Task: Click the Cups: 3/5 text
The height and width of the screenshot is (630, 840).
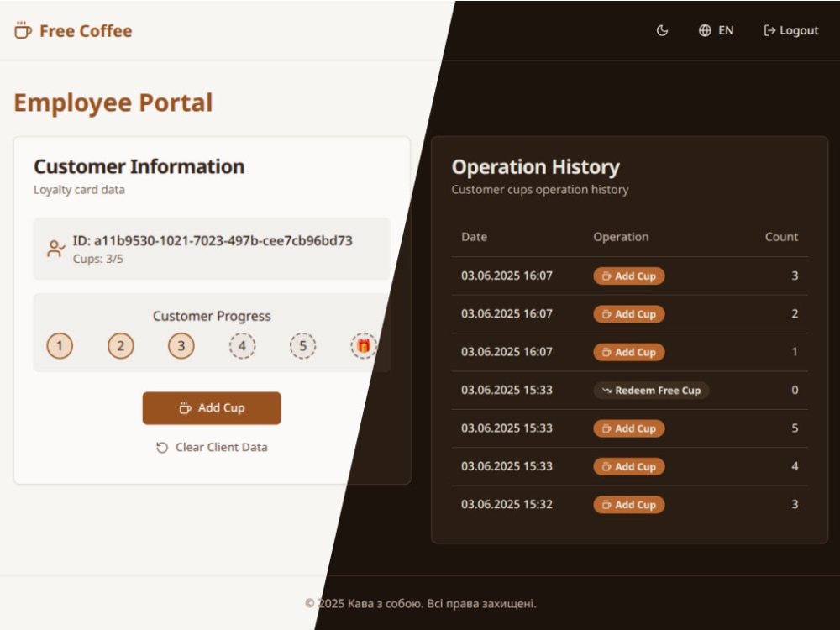Action: click(98, 259)
